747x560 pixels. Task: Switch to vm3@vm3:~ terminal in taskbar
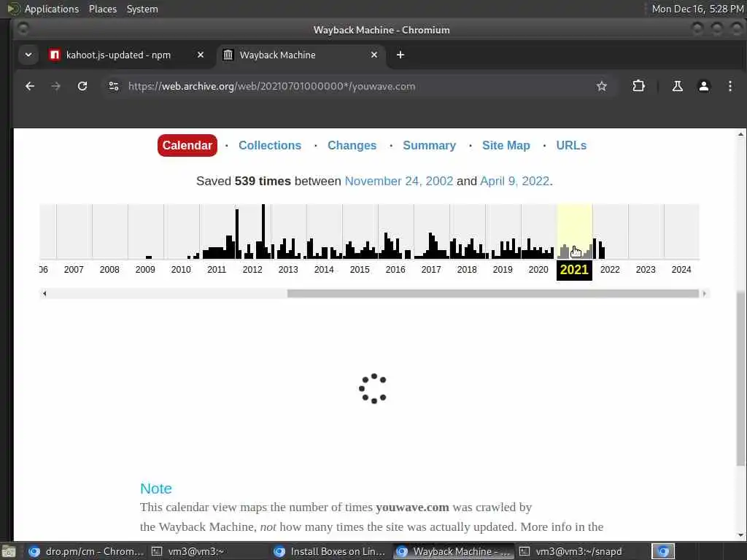click(x=188, y=551)
